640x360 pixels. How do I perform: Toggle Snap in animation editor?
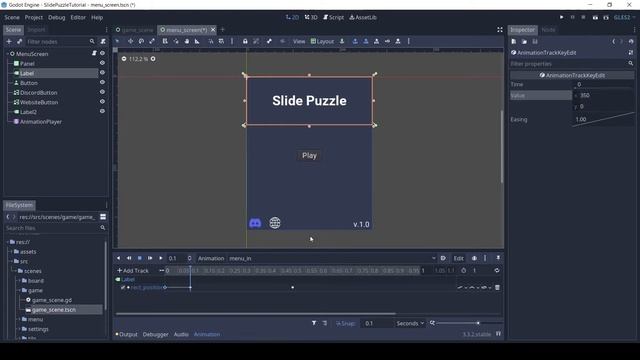pos(345,323)
